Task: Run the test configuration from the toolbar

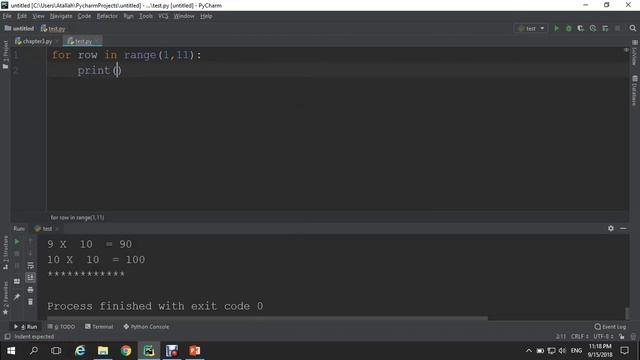Action: (x=556, y=28)
